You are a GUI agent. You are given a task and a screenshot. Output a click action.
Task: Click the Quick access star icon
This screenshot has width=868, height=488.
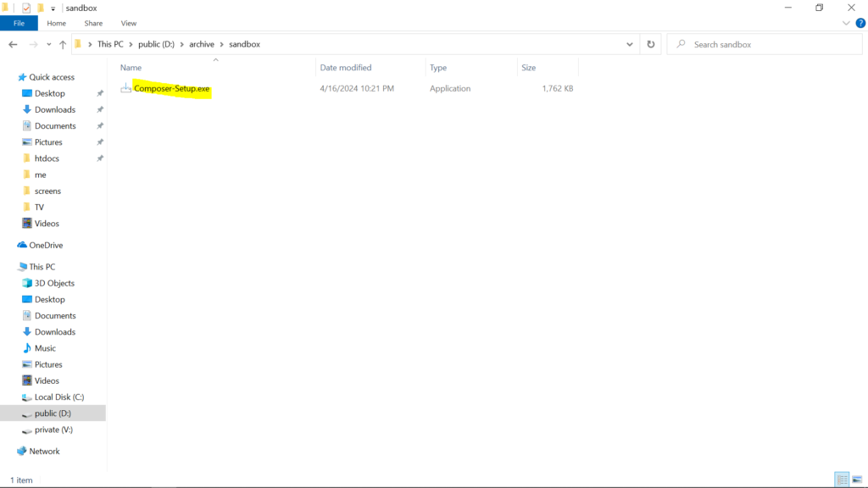[x=22, y=77]
